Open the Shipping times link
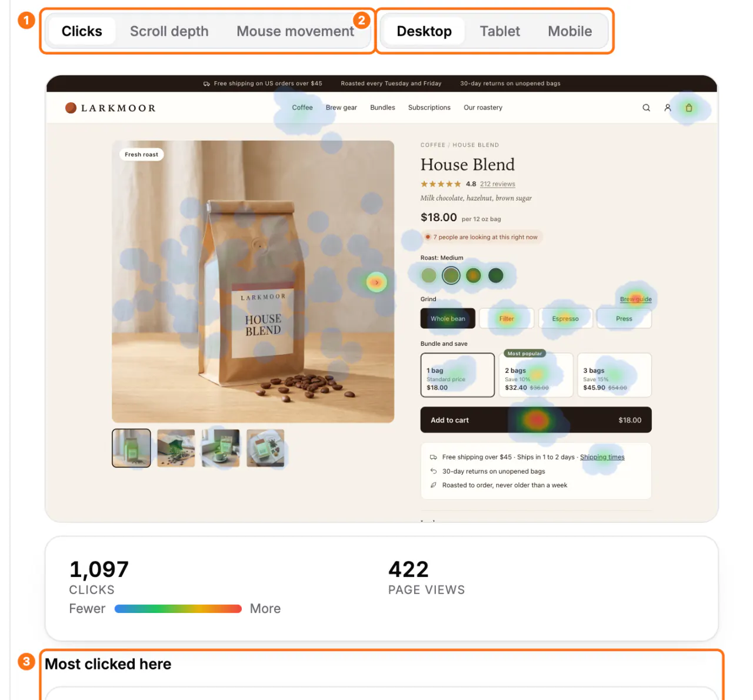753x700 pixels. pos(602,457)
